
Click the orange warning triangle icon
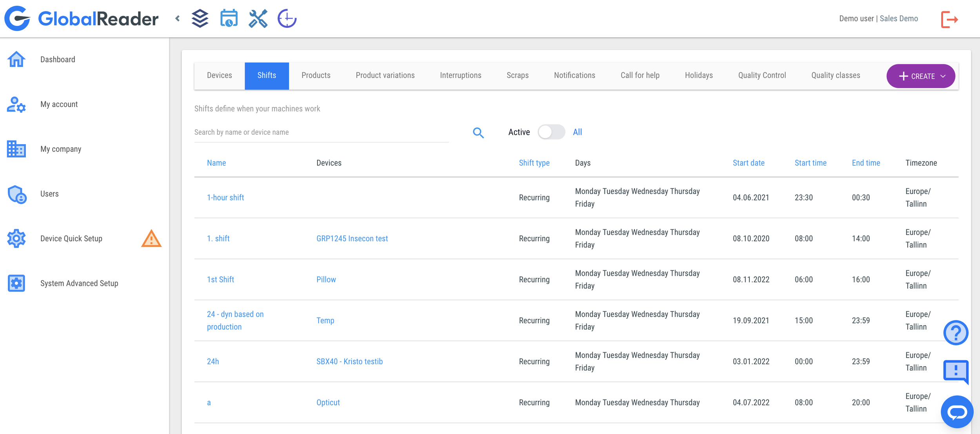pyautogui.click(x=151, y=239)
